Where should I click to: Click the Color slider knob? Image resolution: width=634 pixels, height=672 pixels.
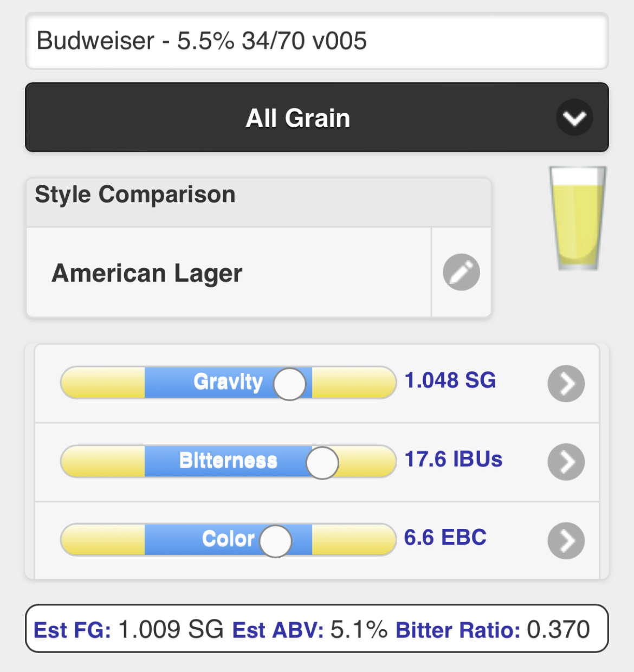pyautogui.click(x=276, y=541)
